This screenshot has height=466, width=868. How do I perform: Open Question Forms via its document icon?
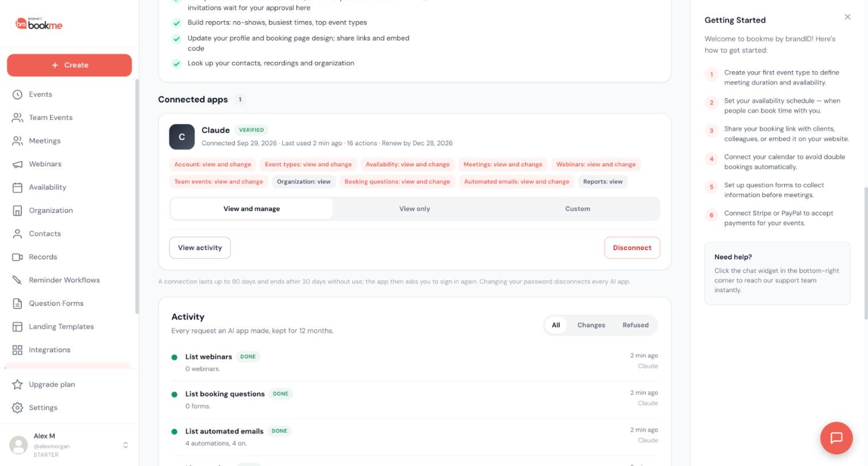coord(17,304)
